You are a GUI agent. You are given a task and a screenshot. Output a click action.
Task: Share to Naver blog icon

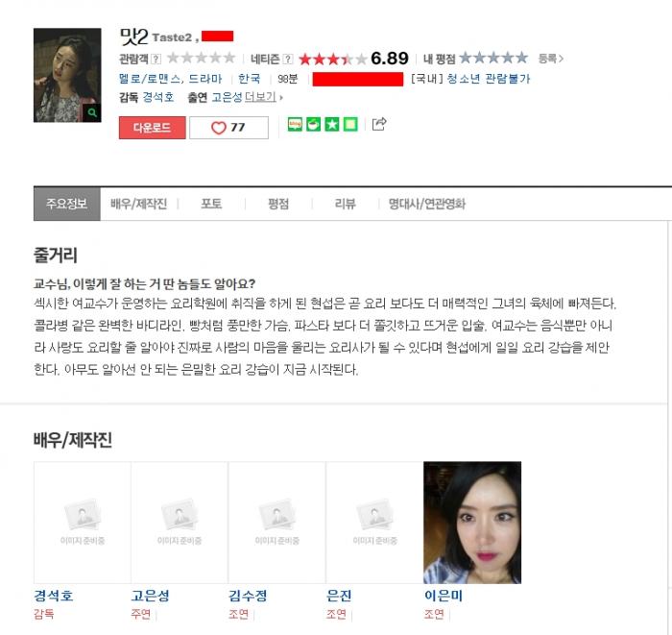pos(295,124)
